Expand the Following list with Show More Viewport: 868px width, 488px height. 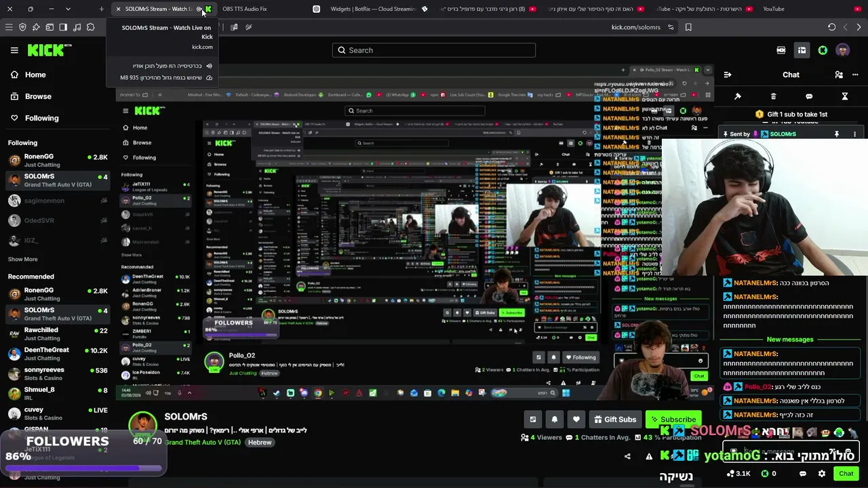click(x=22, y=260)
